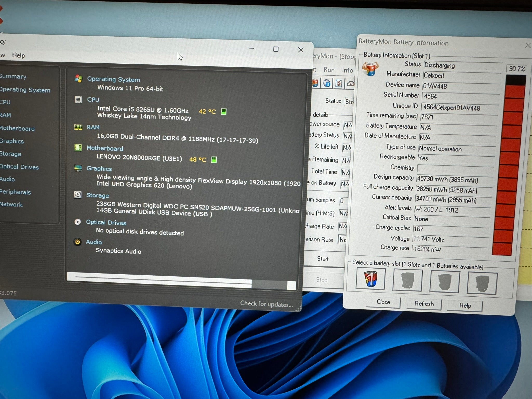Click the Audio speaker icon in summary

coord(77,242)
